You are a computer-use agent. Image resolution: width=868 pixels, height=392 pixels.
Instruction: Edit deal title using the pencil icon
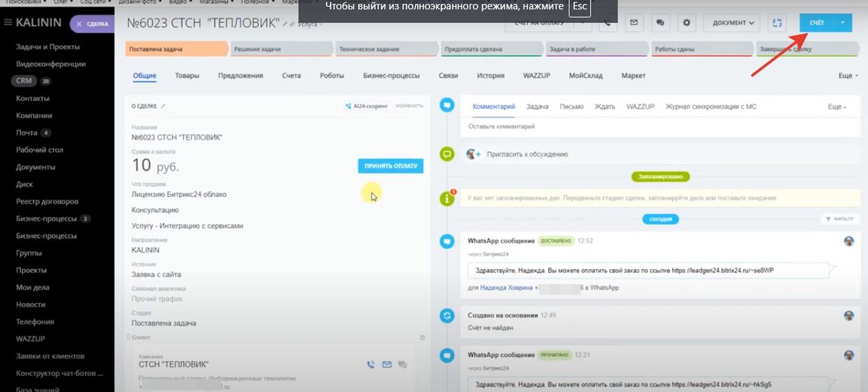click(x=285, y=24)
